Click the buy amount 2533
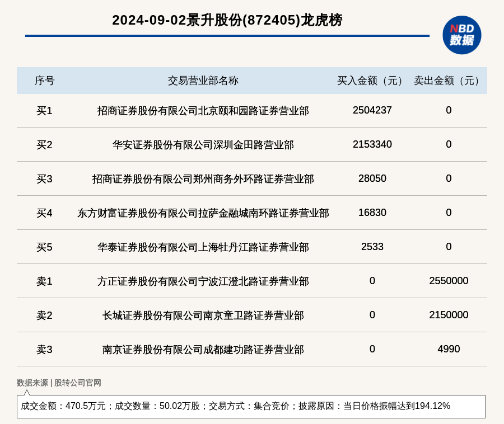The width and height of the screenshot is (504, 424). (372, 247)
